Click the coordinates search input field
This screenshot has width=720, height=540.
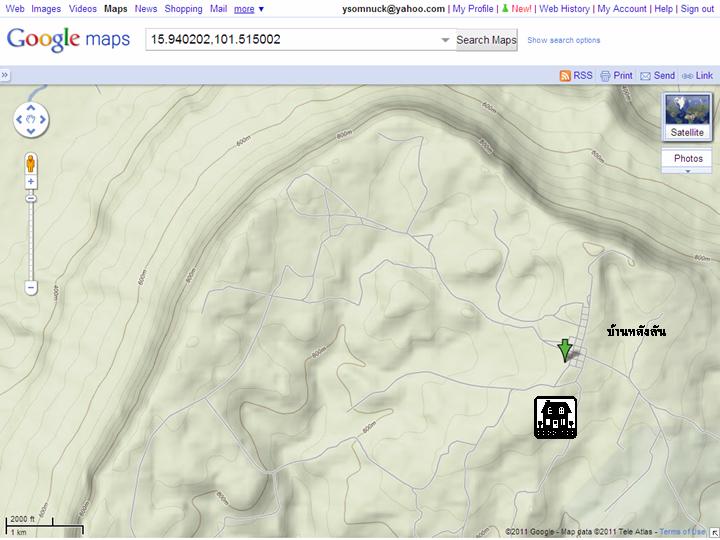pos(290,40)
